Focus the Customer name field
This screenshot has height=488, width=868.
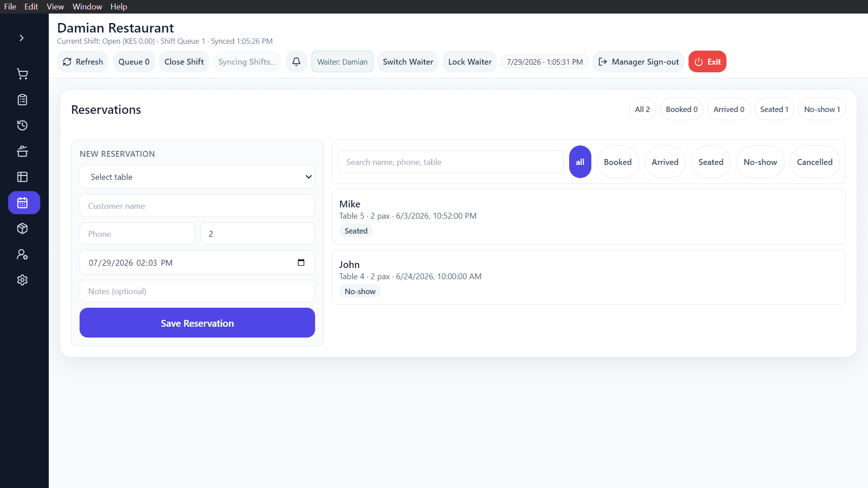[x=197, y=206]
